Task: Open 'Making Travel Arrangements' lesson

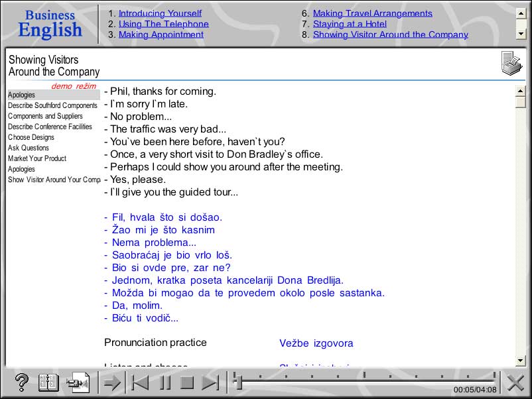Action: pyautogui.click(x=373, y=13)
